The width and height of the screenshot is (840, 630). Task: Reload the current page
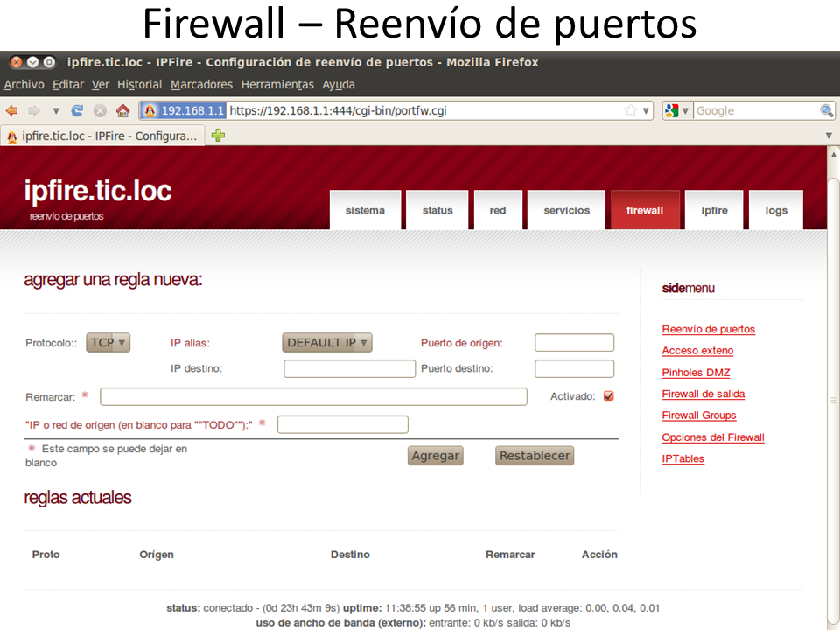78,111
